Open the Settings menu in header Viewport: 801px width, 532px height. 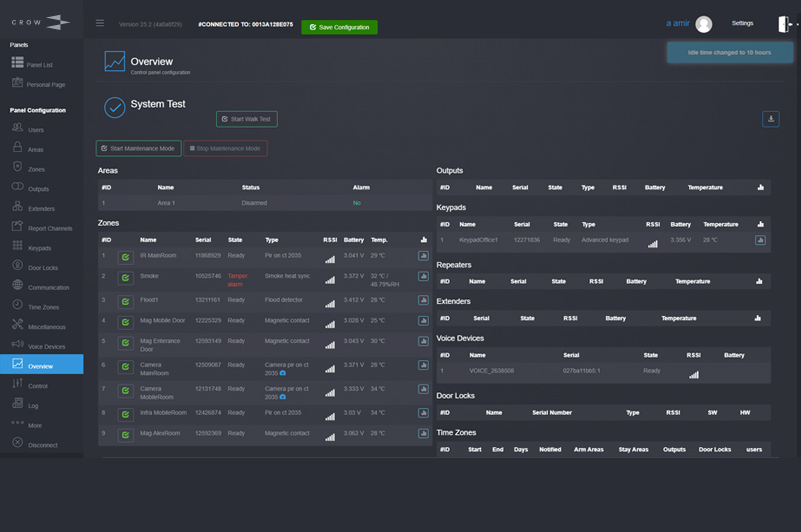tap(742, 23)
